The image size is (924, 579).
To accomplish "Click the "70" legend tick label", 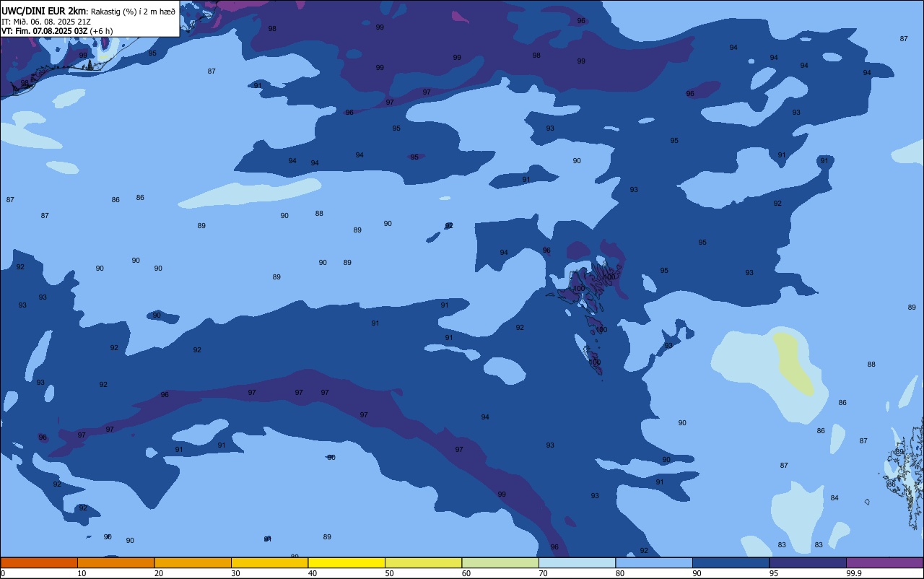I will point(543,573).
